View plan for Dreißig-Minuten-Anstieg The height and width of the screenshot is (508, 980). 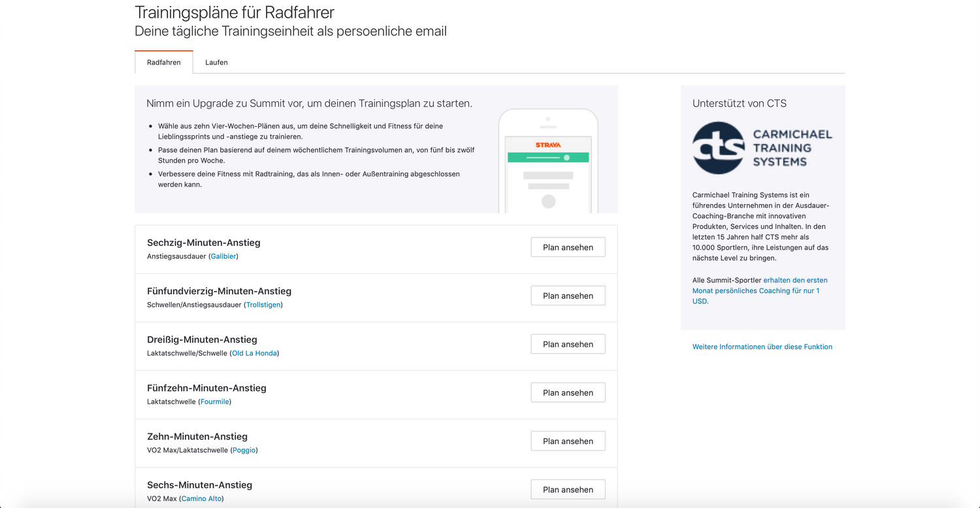(568, 344)
